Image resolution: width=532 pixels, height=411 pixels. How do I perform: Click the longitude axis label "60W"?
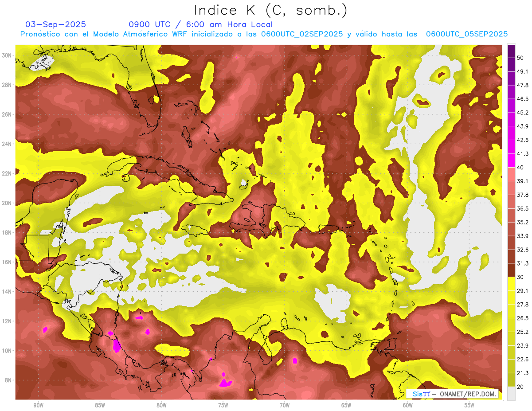(408, 405)
